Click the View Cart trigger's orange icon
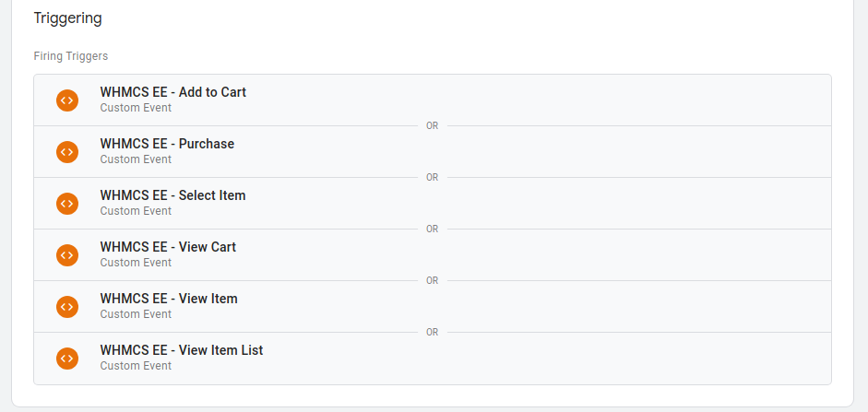The width and height of the screenshot is (868, 412). pos(67,254)
